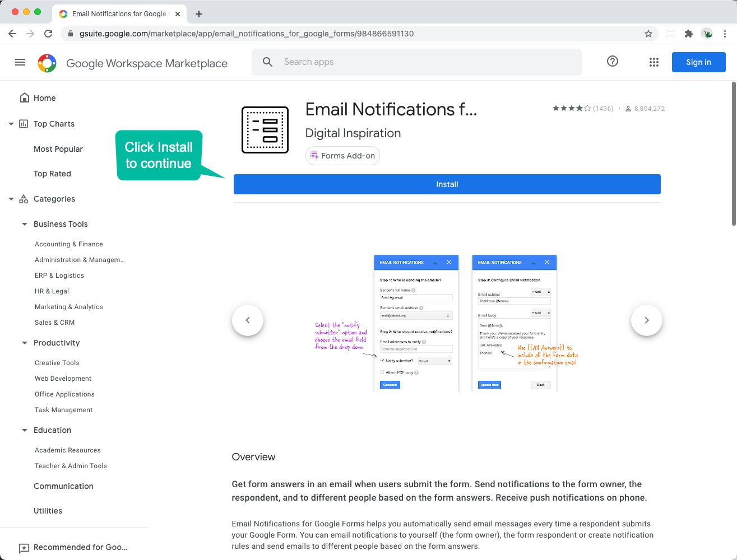The height and width of the screenshot is (560, 737).
Task: Open Recommended for Google section
Action: click(x=80, y=547)
